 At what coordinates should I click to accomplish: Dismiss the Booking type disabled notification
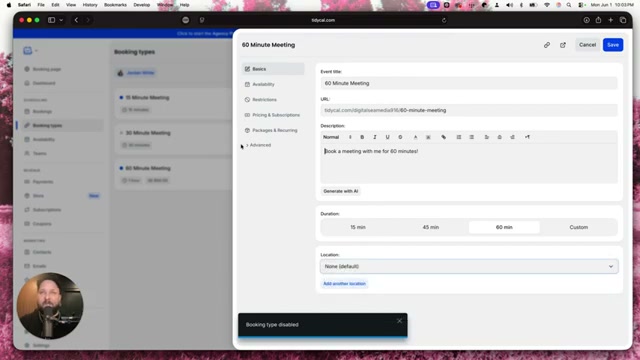coord(399,321)
